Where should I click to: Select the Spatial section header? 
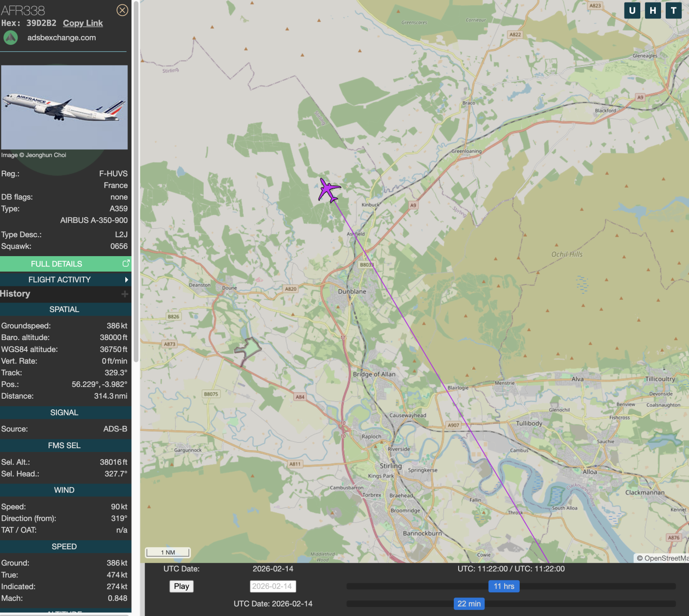coord(64,310)
